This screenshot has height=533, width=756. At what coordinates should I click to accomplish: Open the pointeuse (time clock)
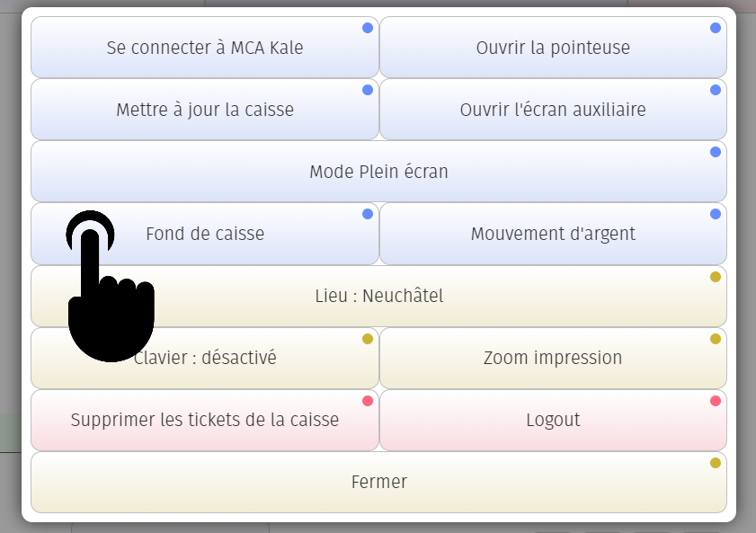pyautogui.click(x=553, y=48)
